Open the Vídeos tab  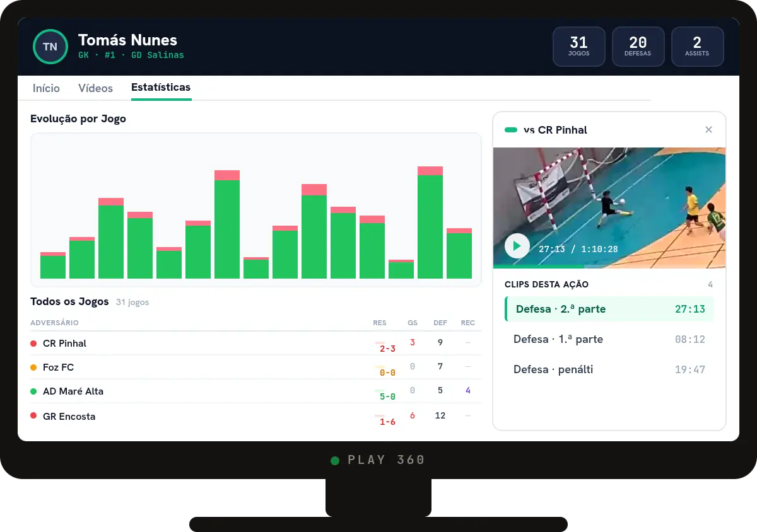click(95, 88)
